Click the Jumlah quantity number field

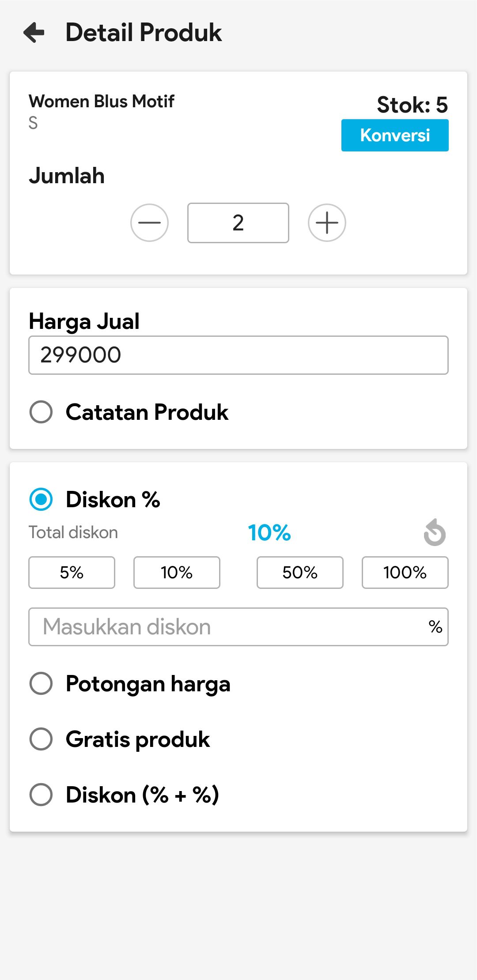pyautogui.click(x=238, y=223)
